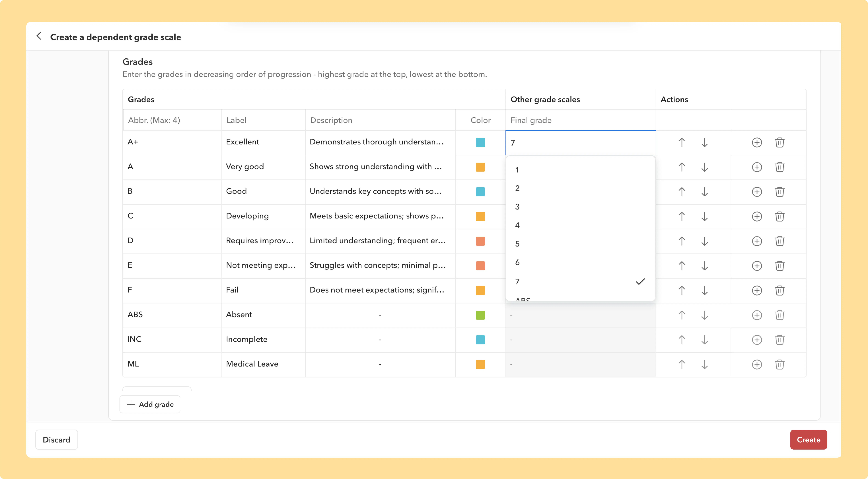Move the Absent grade up
This screenshot has width=868, height=479.
coord(682,315)
